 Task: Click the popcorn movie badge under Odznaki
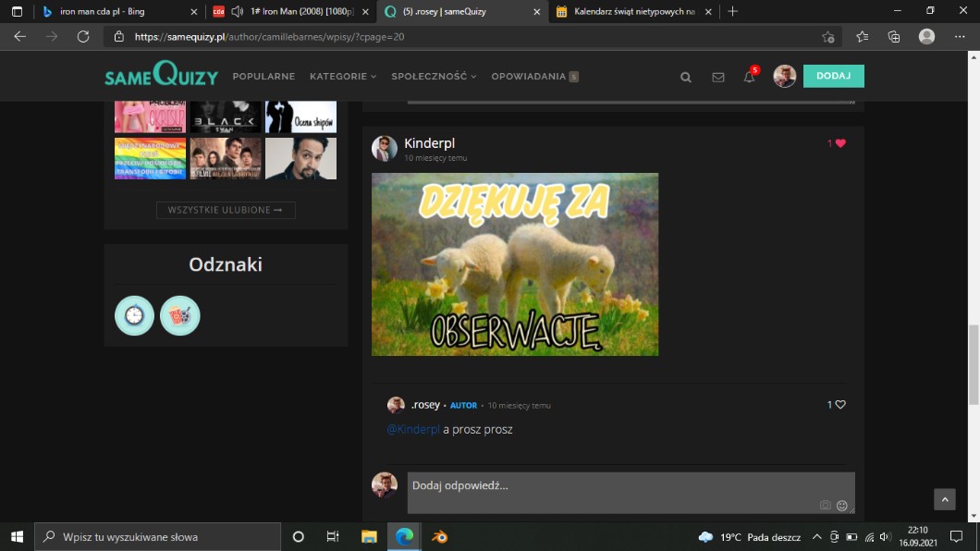pos(179,315)
